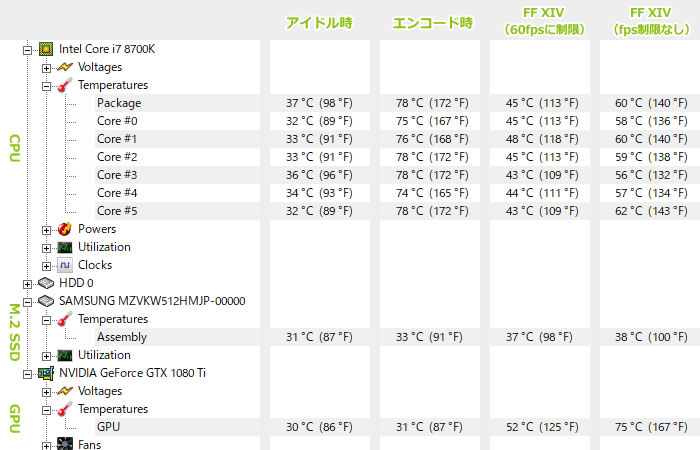Click GPU value 75 °C (167 °F)
Screen dimensions: 700x450
coord(651,427)
